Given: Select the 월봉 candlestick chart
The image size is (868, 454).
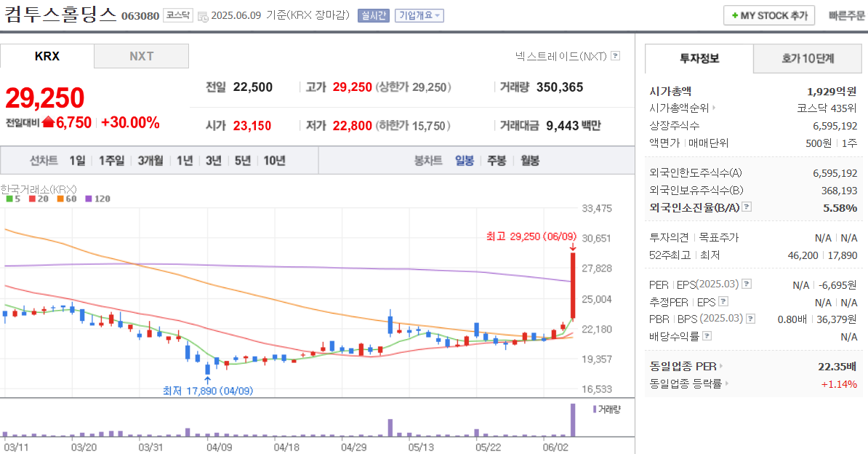Looking at the screenshot, I should point(530,161).
